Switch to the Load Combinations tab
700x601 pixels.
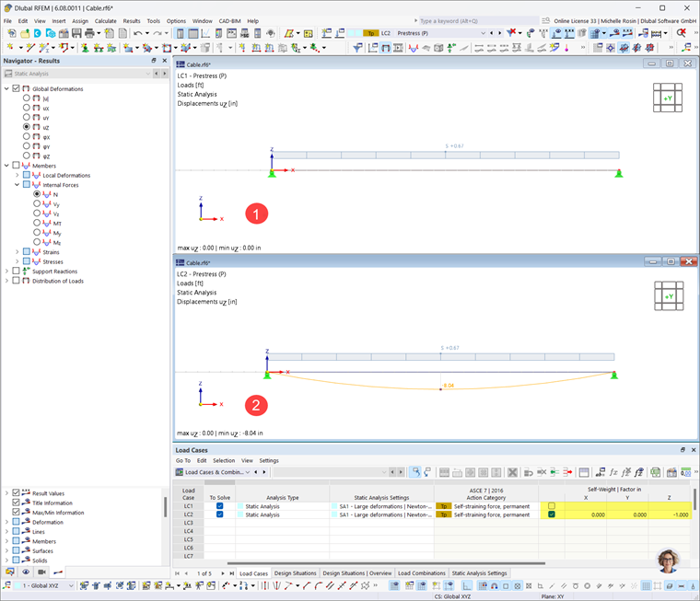click(422, 572)
